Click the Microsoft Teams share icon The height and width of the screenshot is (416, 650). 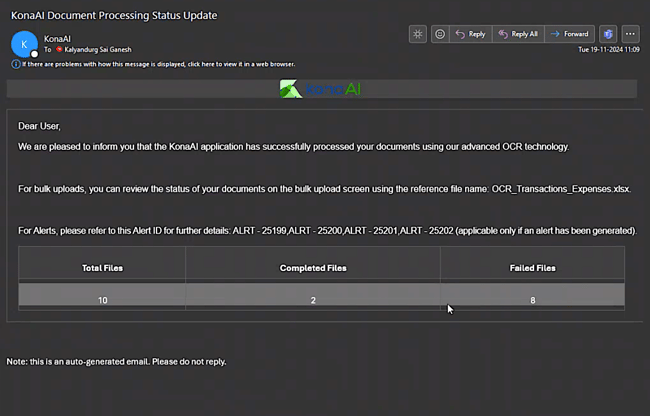click(x=608, y=34)
